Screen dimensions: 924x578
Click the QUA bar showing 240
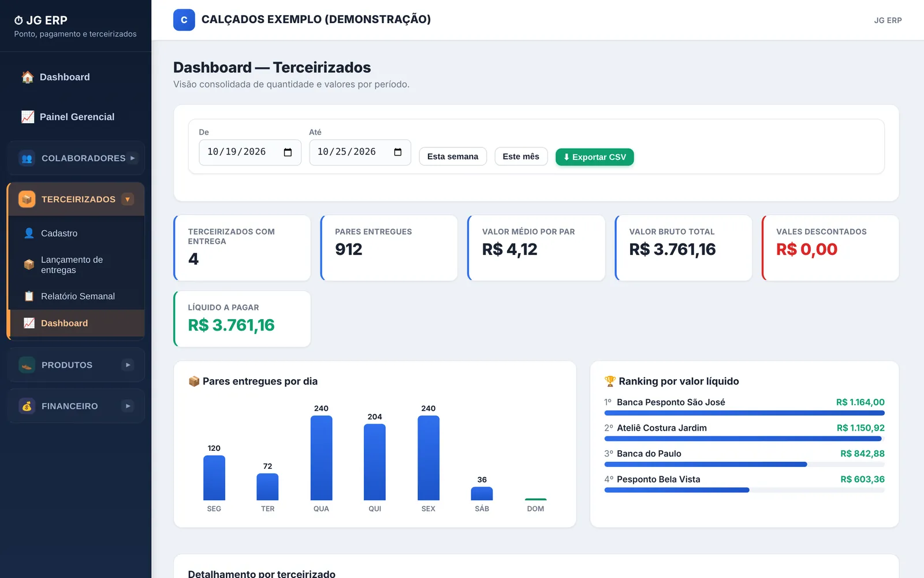(x=321, y=458)
